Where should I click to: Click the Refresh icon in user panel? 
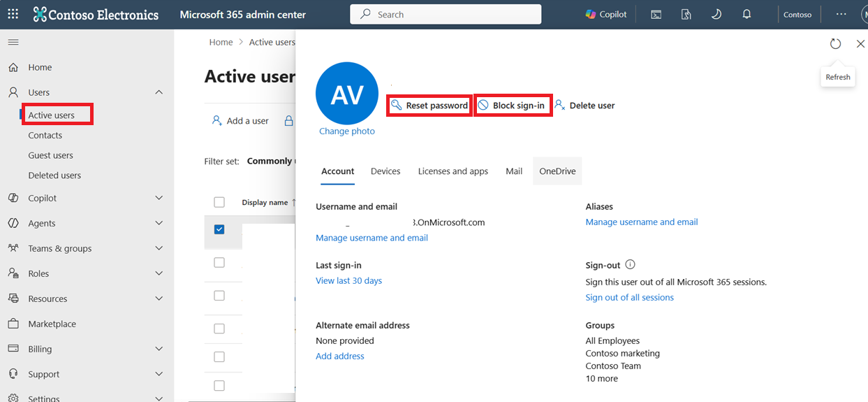[835, 43]
